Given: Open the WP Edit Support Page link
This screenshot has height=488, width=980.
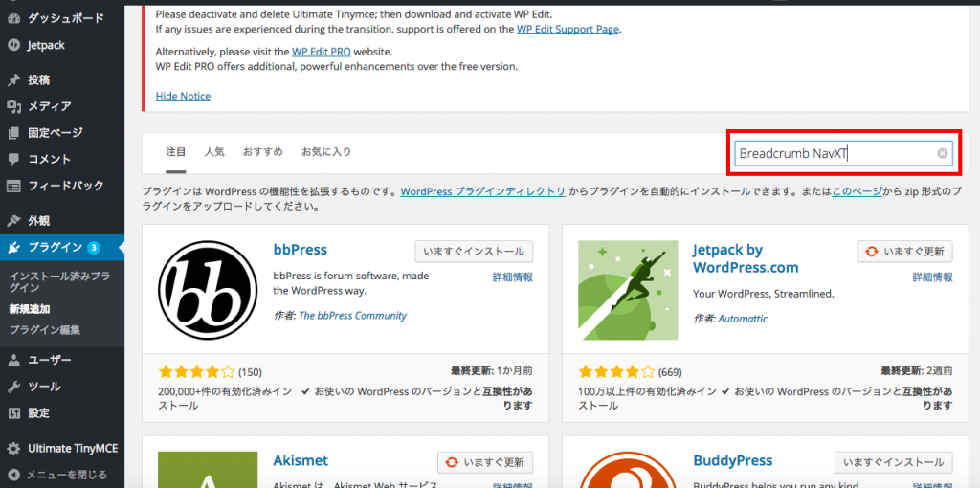Looking at the screenshot, I should pyautogui.click(x=568, y=30).
